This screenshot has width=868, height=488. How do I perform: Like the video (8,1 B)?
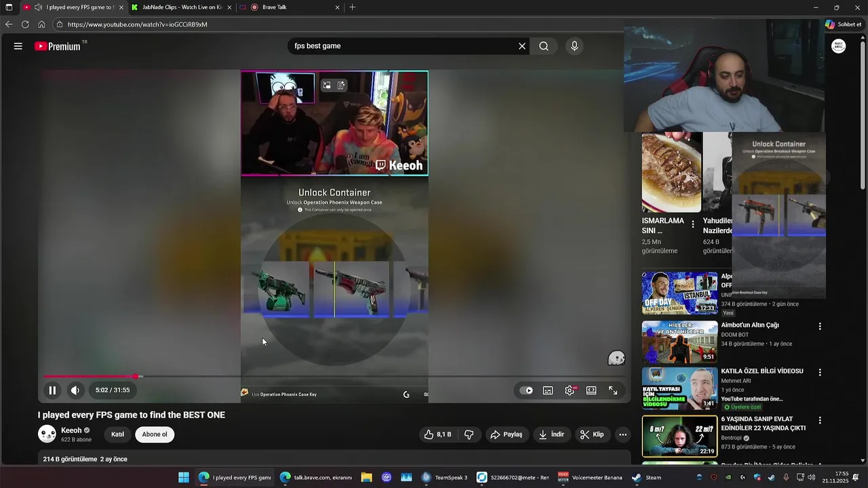[x=437, y=434]
